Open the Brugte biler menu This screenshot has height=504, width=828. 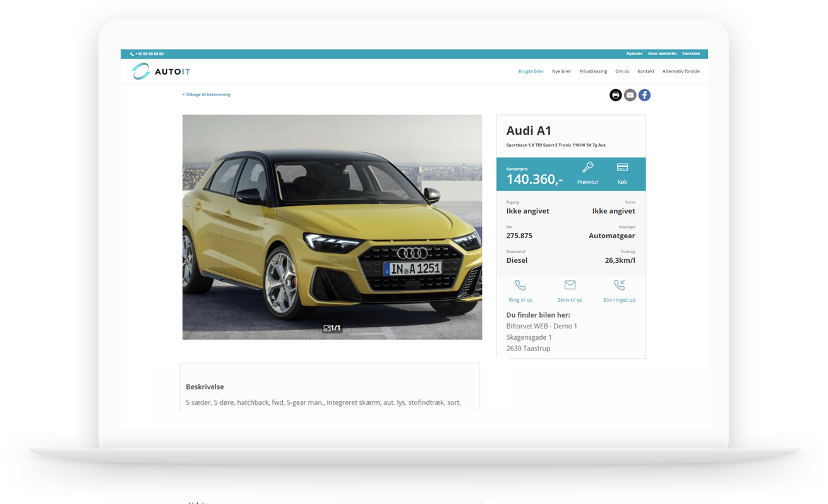(531, 71)
